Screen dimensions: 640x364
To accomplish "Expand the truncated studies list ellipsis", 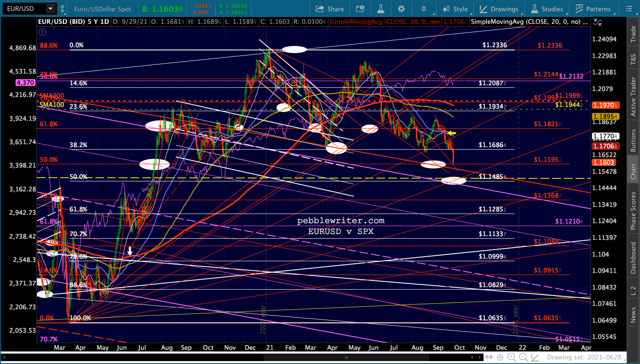I will 585,22.
